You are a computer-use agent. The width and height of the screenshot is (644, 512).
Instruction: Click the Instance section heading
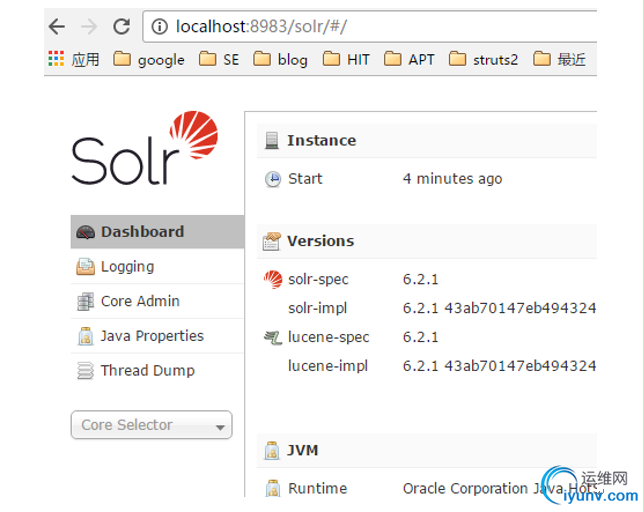tap(322, 140)
